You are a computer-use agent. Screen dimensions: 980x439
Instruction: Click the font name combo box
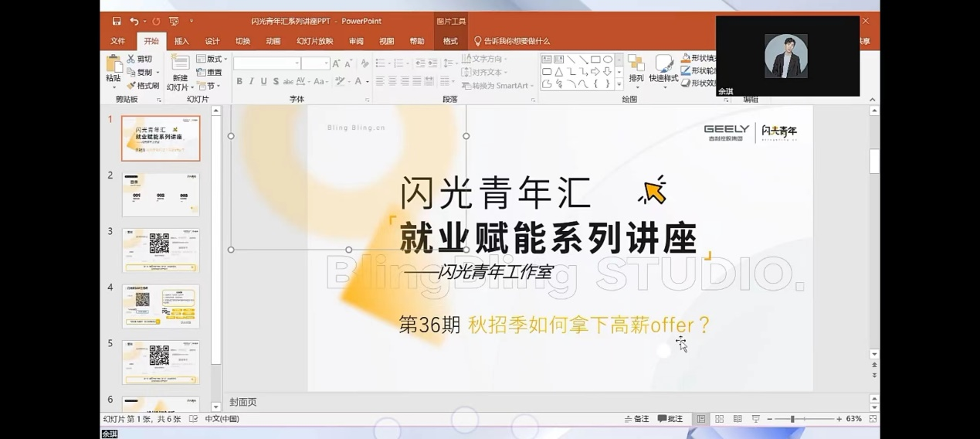267,63
